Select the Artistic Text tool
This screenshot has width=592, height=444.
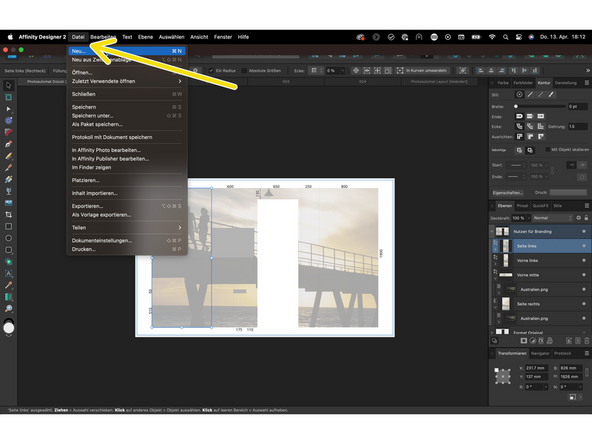[8, 273]
